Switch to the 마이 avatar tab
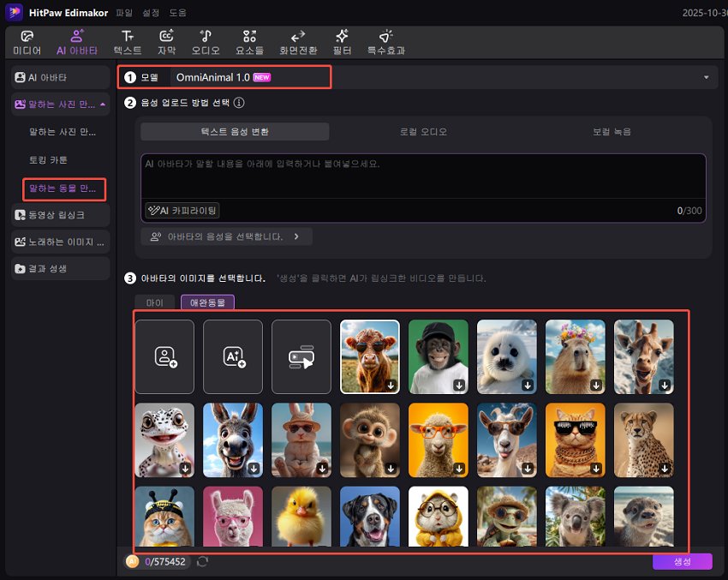Screen dimensions: 728x580 pos(154,302)
